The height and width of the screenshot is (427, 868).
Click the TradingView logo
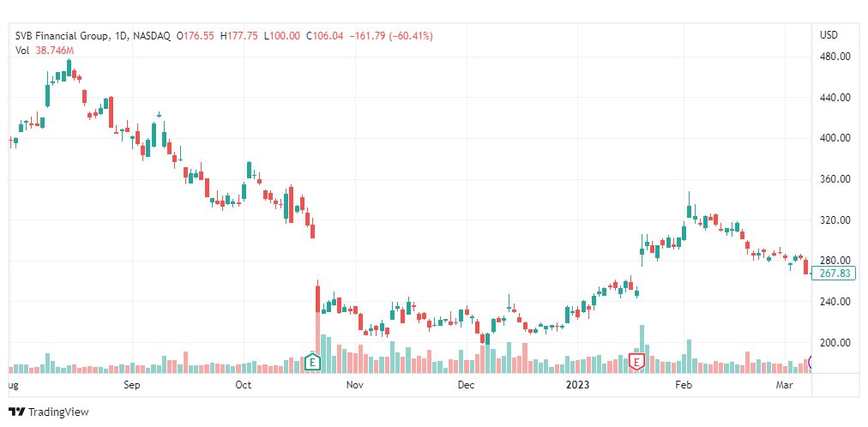pyautogui.click(x=49, y=412)
